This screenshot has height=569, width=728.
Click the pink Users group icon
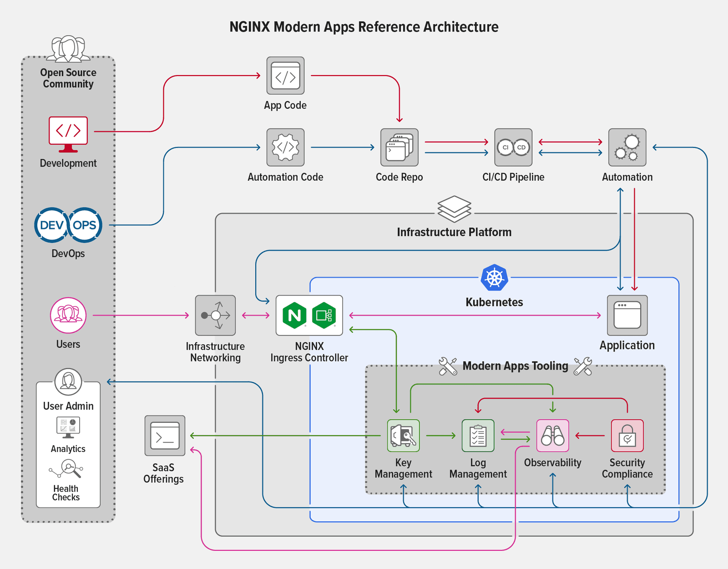(68, 315)
